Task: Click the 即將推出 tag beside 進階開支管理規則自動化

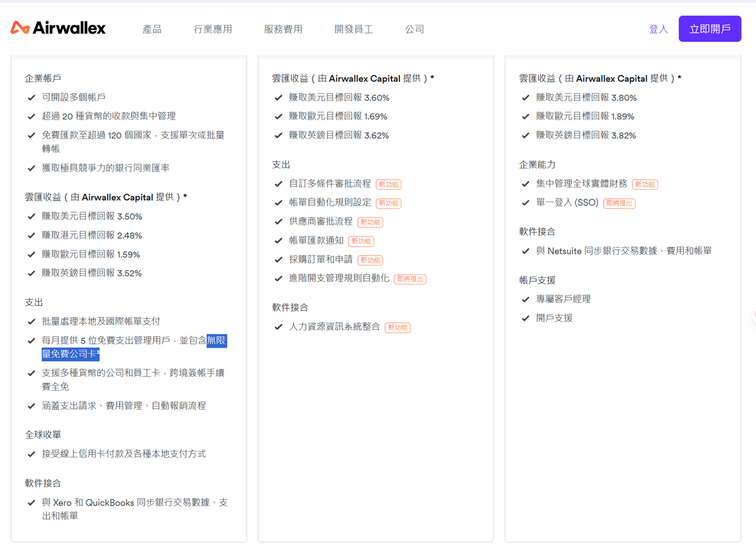Action: click(x=410, y=279)
